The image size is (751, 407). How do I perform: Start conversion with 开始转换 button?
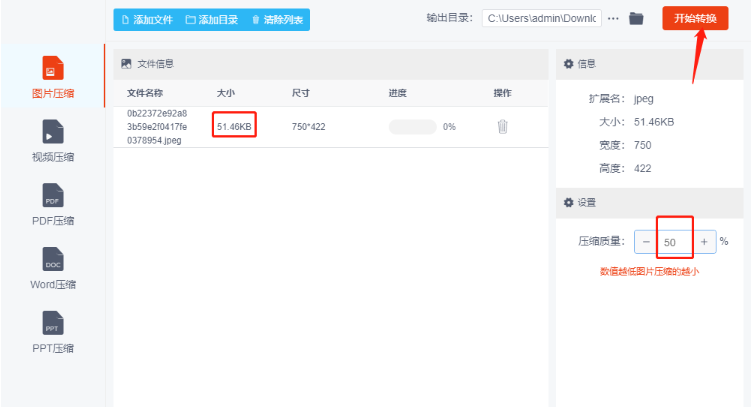pos(695,18)
